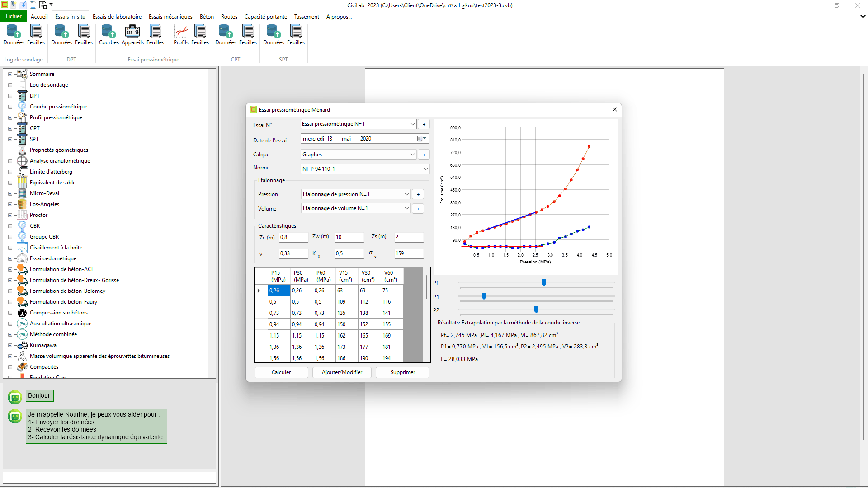Viewport: 868px width, 488px height.
Task: Open the Norme NF P 94 110-1 dropdown
Action: [425, 169]
